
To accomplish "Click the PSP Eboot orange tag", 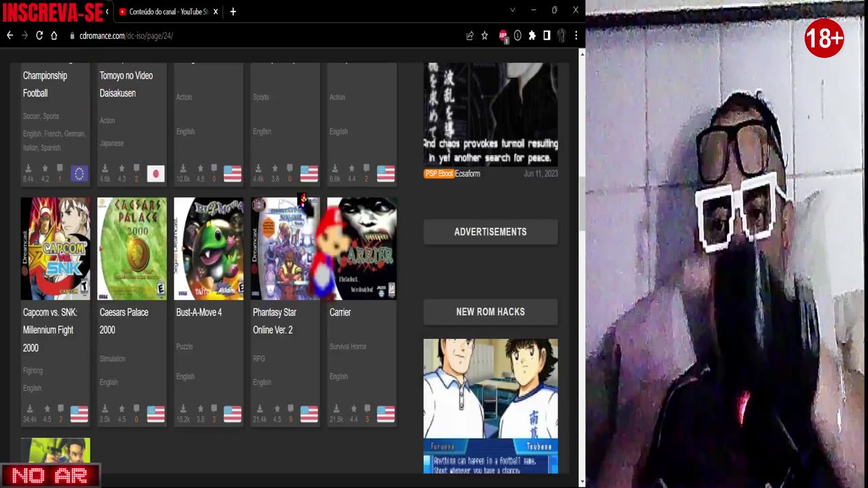I will coord(439,174).
